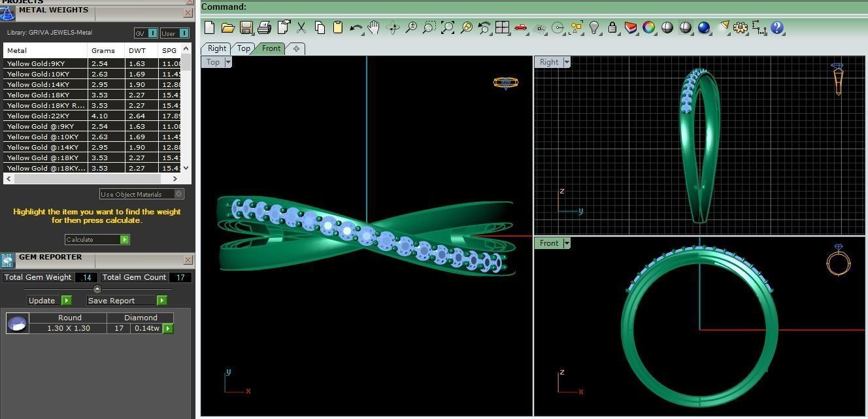Click the Gem Reporter panel icon
Image resolution: width=868 pixels, height=419 pixels.
[x=7, y=261]
